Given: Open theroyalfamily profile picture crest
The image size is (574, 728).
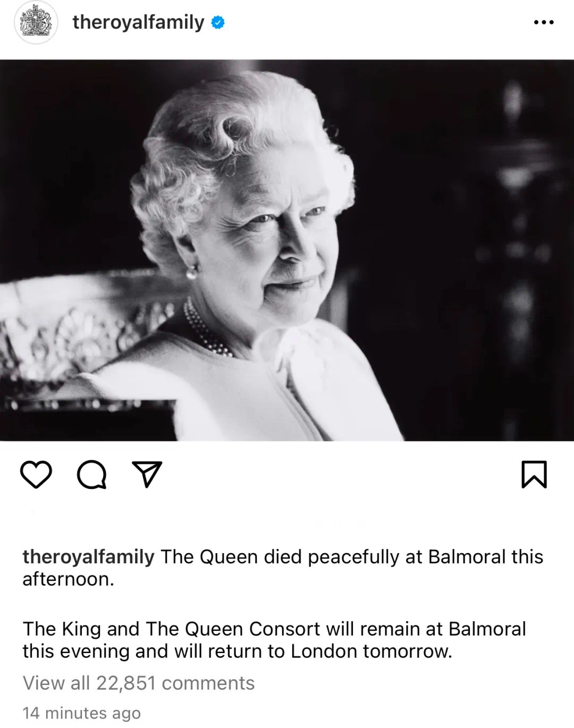Looking at the screenshot, I should 36,22.
